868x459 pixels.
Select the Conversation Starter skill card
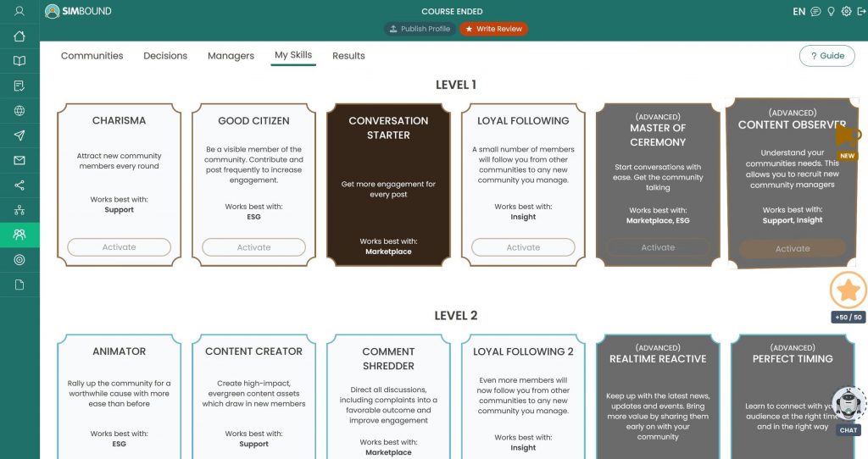coord(388,185)
